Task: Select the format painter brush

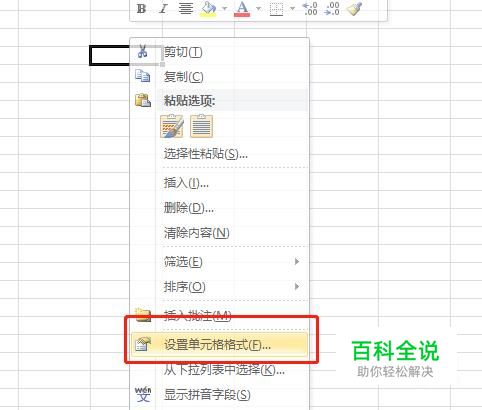Action: click(x=354, y=8)
